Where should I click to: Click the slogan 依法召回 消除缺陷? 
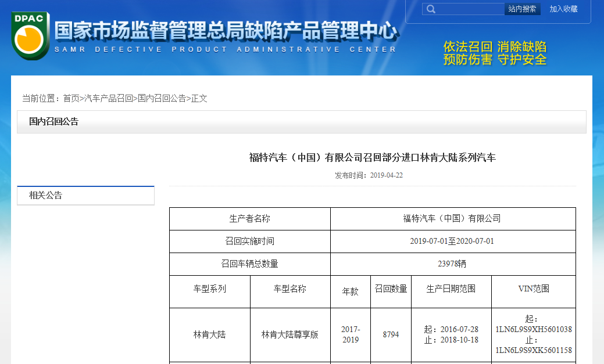point(495,46)
